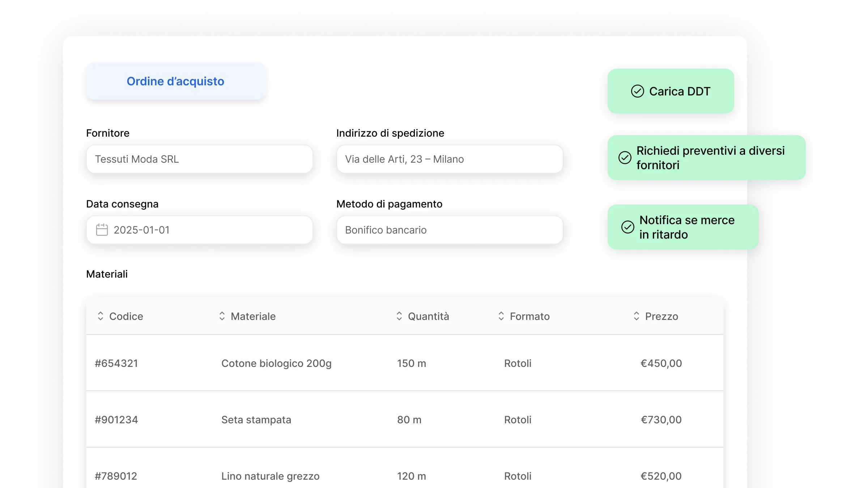The image size is (868, 488).
Task: Select the row with code #654321
Action: click(x=116, y=363)
